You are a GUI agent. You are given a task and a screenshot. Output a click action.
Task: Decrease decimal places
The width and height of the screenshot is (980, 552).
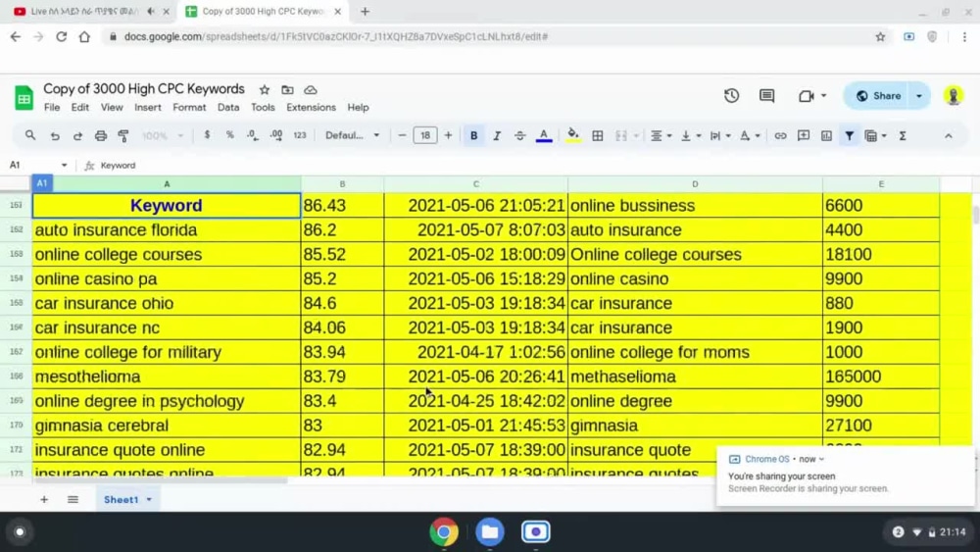[252, 135]
